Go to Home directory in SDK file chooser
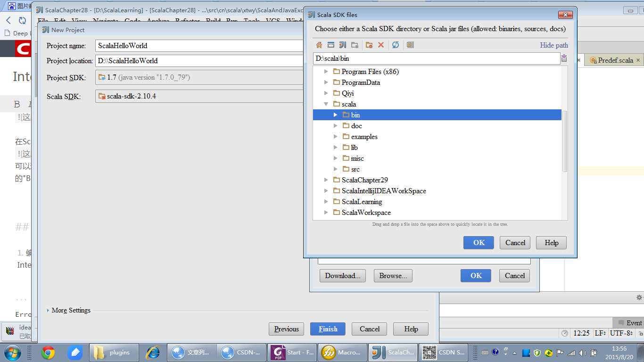The width and height of the screenshot is (644, 362). [x=319, y=45]
